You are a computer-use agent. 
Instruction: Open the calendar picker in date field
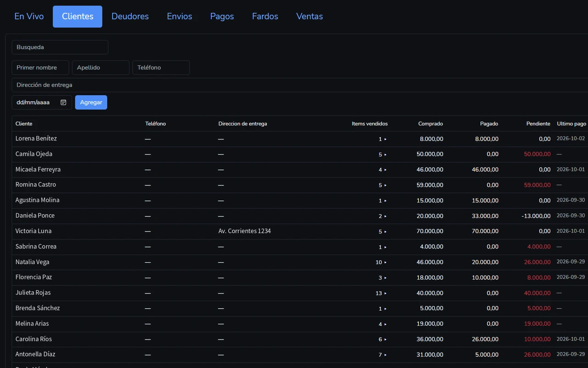(63, 103)
